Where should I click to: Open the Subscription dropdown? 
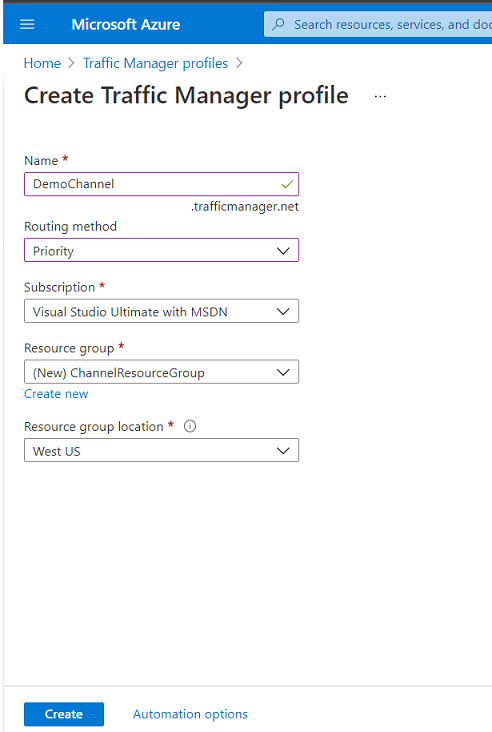click(x=162, y=311)
